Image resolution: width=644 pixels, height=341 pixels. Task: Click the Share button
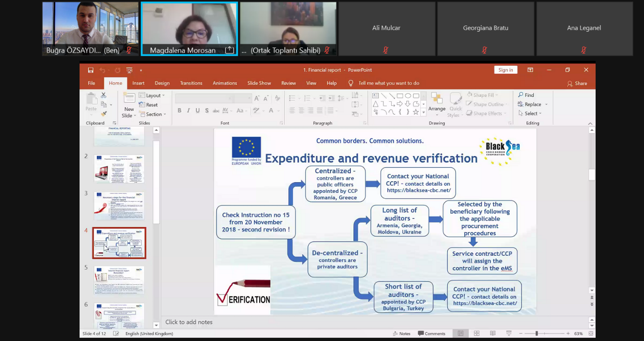(x=577, y=83)
